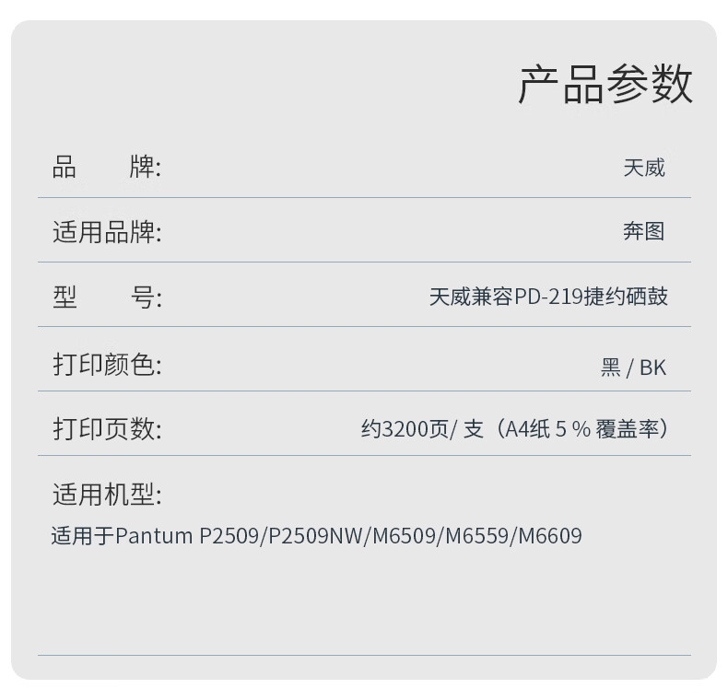Image resolution: width=728 pixels, height=700 pixels.
Task: Click the BK abbreviation
Action: 652,367
